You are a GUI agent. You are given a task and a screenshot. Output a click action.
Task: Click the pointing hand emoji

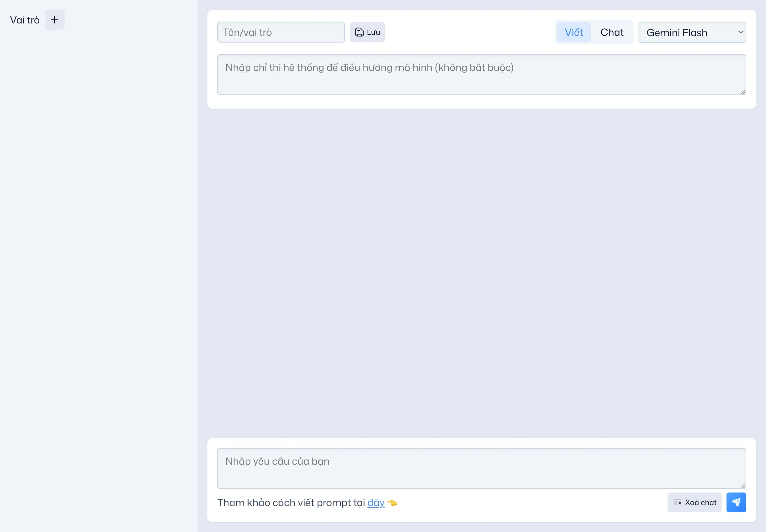[x=392, y=503]
